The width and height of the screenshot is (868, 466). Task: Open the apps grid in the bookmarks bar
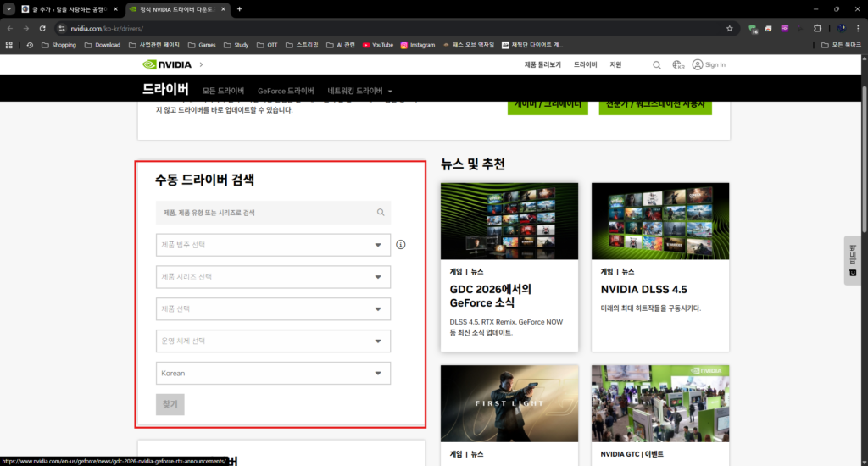8,45
